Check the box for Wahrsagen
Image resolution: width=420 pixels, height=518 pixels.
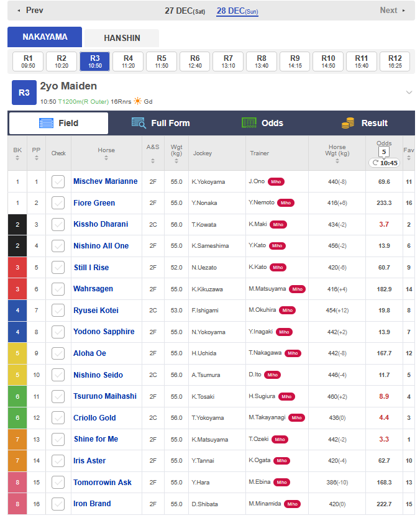click(x=58, y=289)
